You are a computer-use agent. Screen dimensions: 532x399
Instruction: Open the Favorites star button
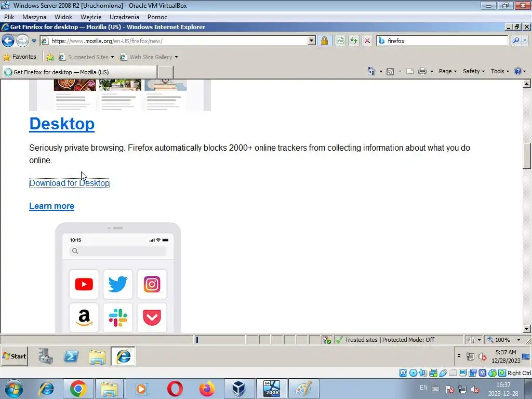[19, 57]
